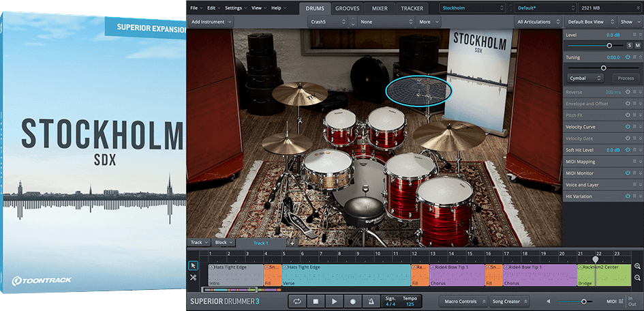Open the Velocity Gate row menu square icon

(x=634, y=138)
